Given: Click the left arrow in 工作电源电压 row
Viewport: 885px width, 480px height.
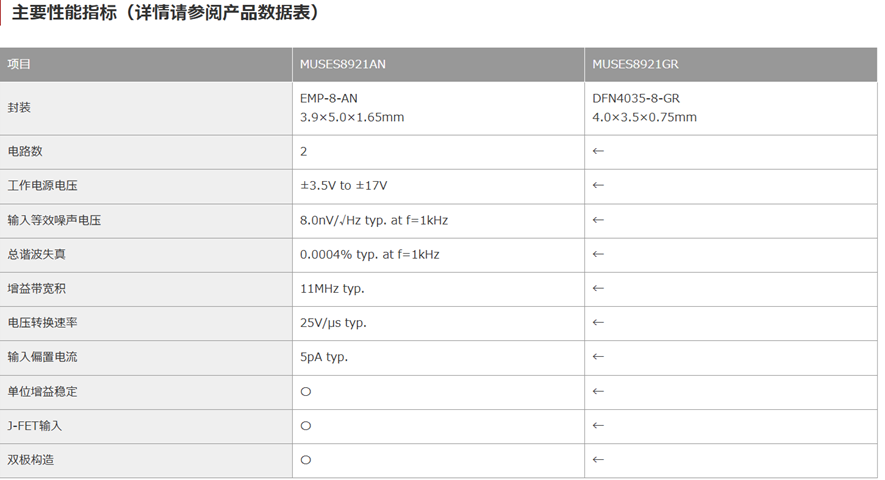Looking at the screenshot, I should pyautogui.click(x=599, y=185).
